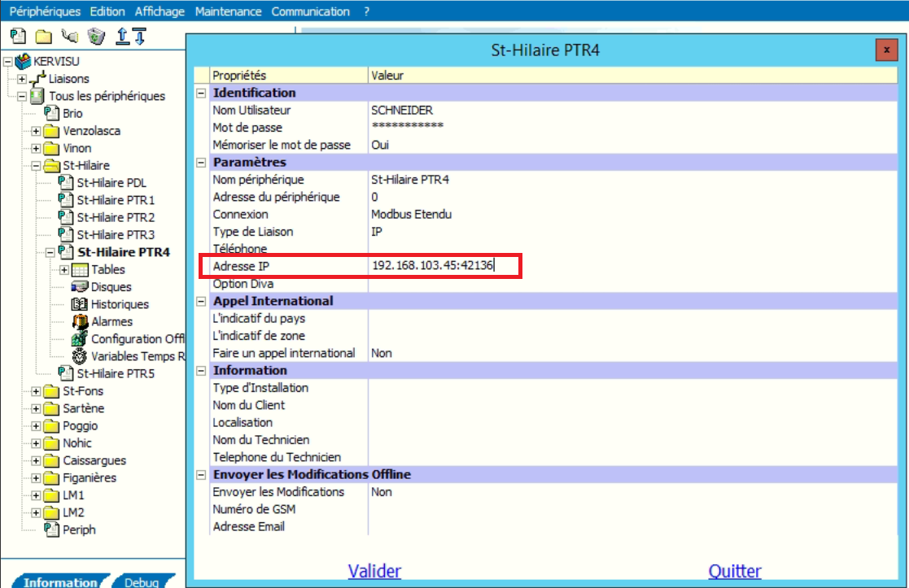Open the Variables Temps Réel clock icon

79,356
